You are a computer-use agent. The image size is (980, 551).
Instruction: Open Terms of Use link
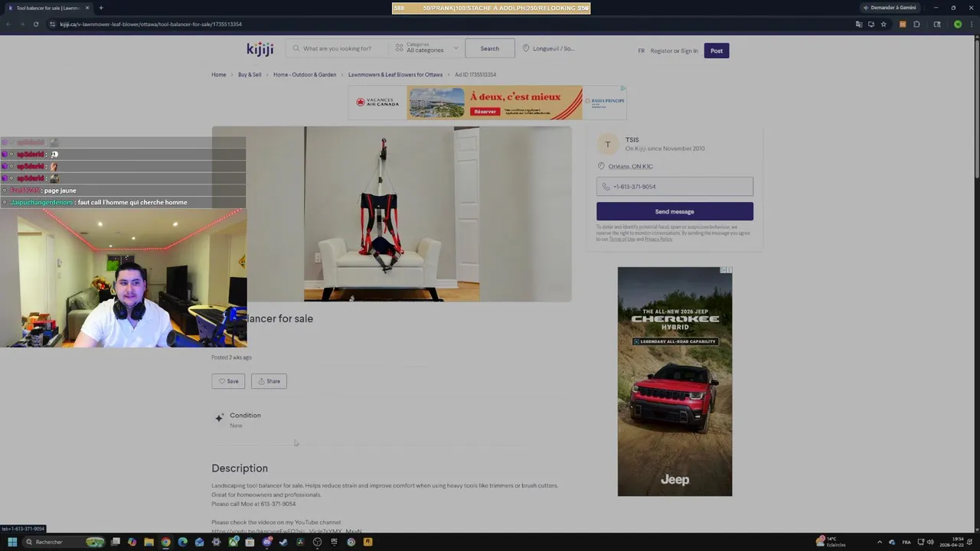[x=622, y=240]
